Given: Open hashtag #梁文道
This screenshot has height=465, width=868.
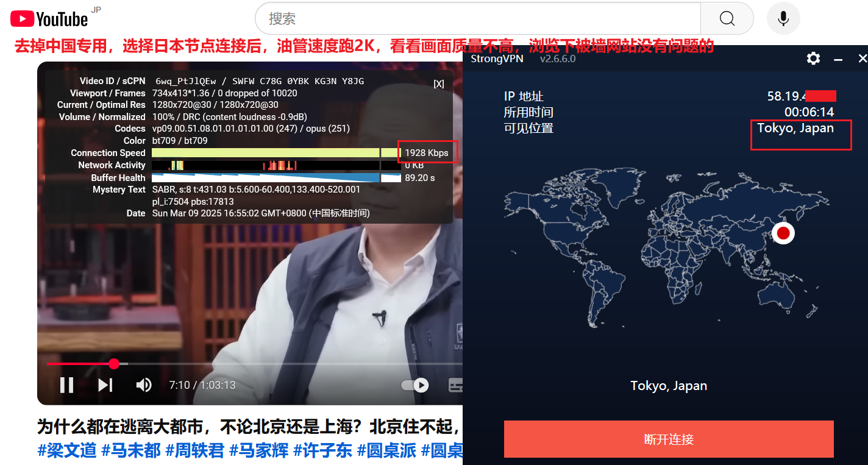Looking at the screenshot, I should 67,450.
